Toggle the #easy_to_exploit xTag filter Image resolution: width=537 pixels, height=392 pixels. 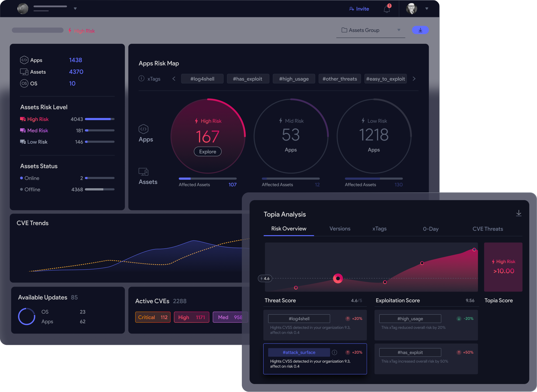(385, 79)
